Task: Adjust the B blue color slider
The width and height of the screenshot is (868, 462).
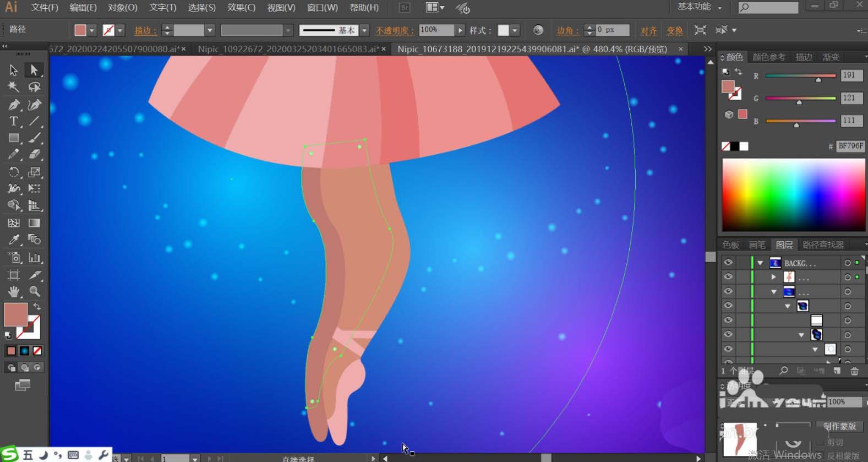Action: 801,122
